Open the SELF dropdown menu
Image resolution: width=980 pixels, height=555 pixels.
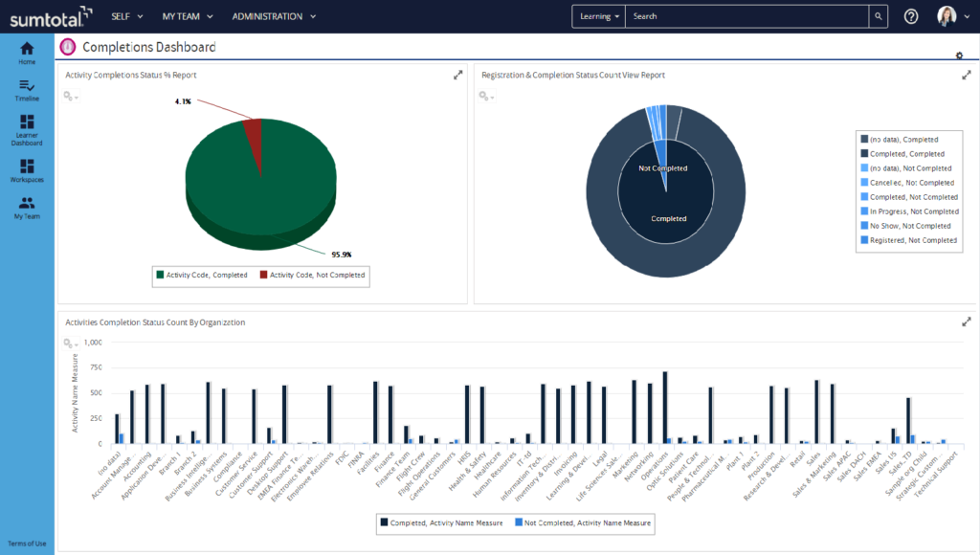click(127, 16)
